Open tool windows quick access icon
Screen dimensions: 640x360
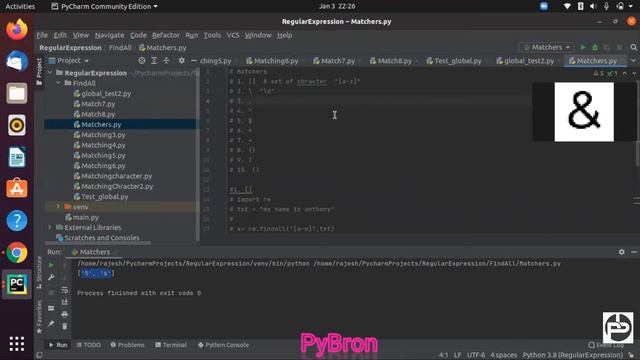point(39,355)
